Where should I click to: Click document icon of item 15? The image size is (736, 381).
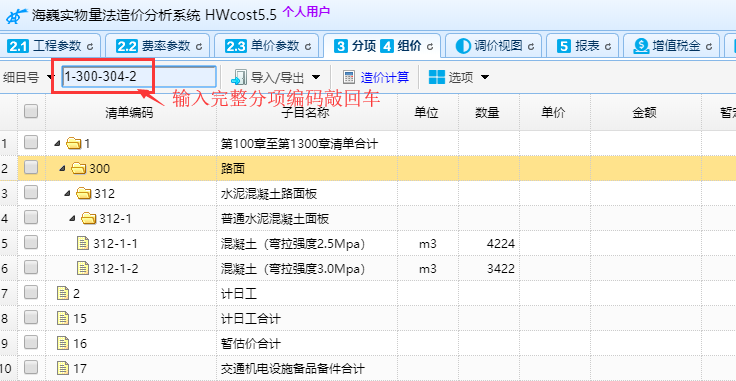[63, 318]
